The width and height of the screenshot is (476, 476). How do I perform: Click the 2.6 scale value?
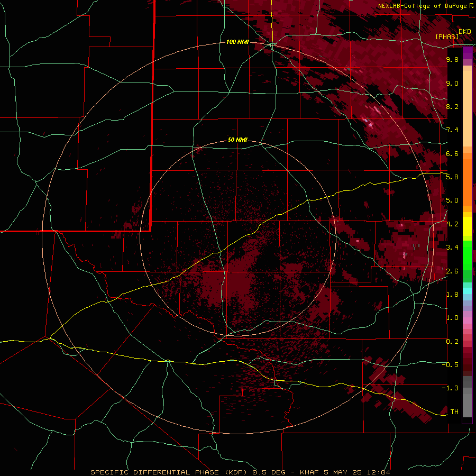(x=452, y=271)
